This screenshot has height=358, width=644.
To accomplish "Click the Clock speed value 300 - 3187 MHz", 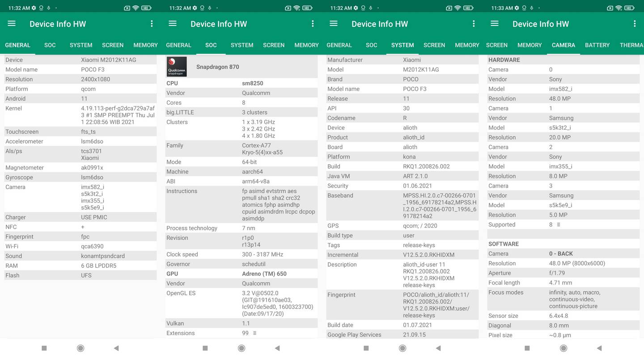I will click(x=263, y=254).
